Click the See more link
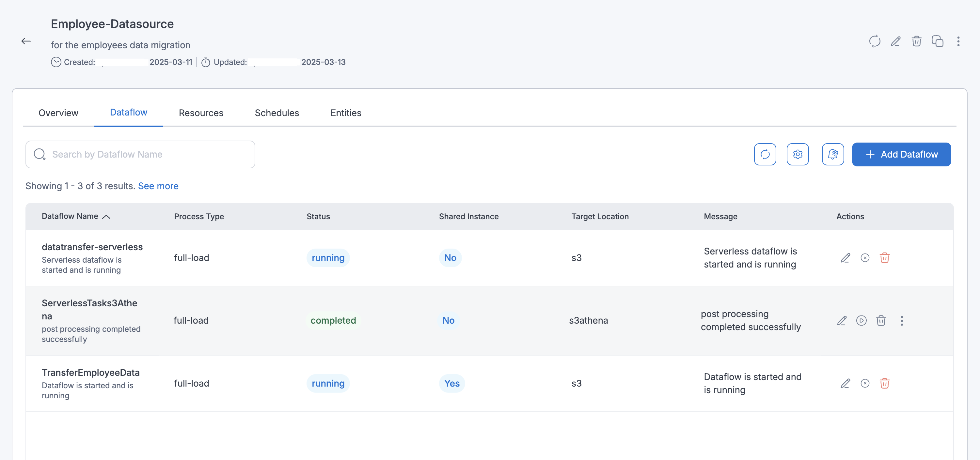The height and width of the screenshot is (460, 980). (158, 186)
